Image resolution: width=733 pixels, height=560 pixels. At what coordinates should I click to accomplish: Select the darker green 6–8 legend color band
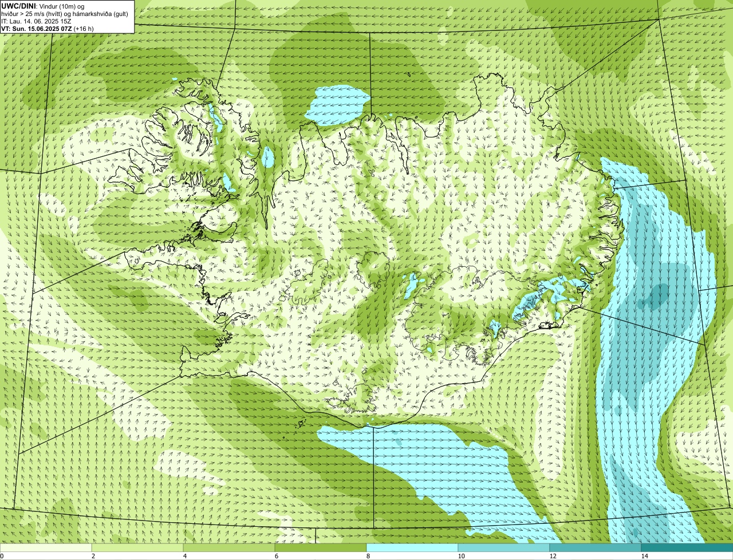[x=321, y=548]
